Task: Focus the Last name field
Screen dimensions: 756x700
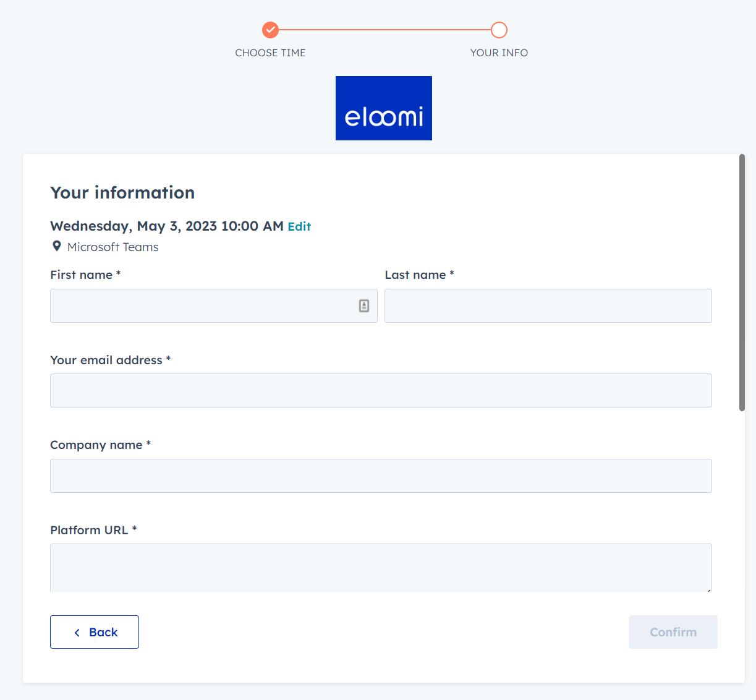Action: pos(548,305)
